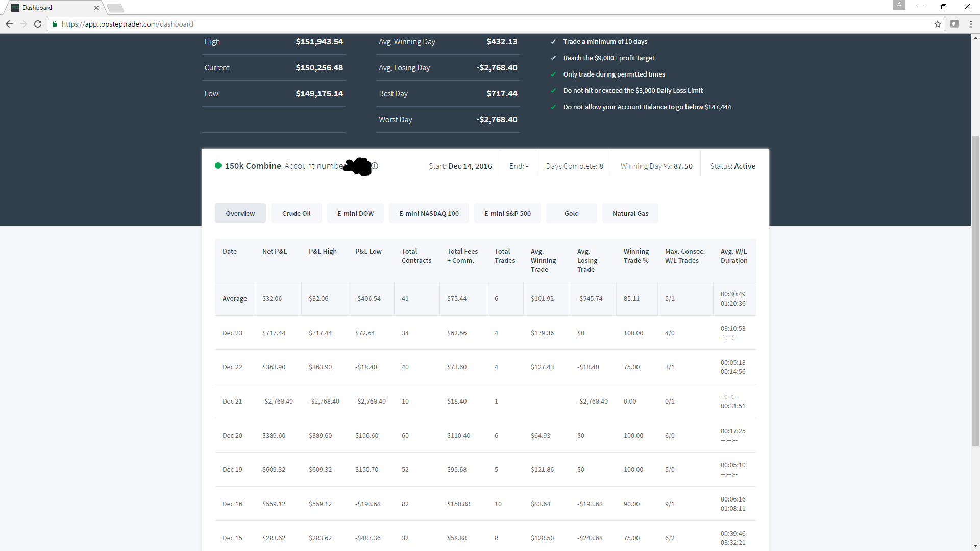Switch to the E-mini NASDAQ 100 tab
The height and width of the screenshot is (551, 980).
(429, 213)
